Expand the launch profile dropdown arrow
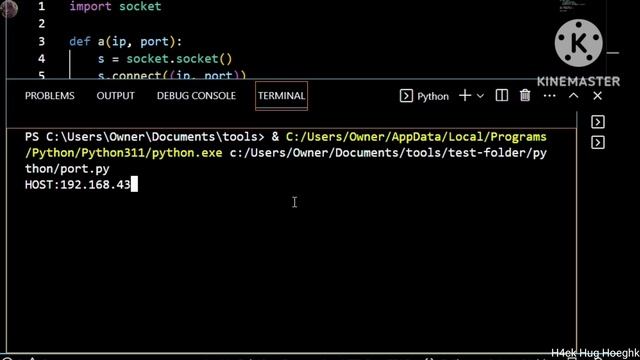 480,96
